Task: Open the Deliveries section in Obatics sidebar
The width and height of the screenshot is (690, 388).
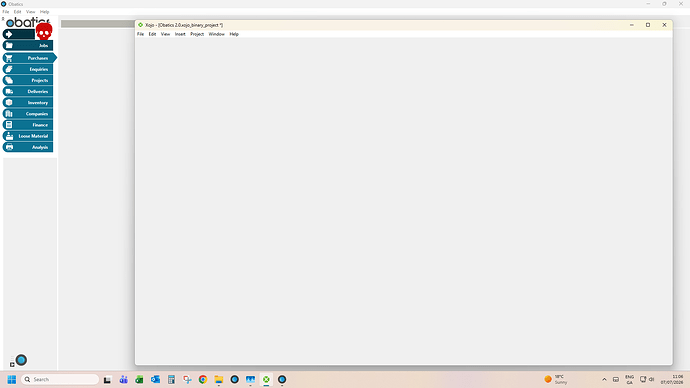Action: [x=28, y=92]
